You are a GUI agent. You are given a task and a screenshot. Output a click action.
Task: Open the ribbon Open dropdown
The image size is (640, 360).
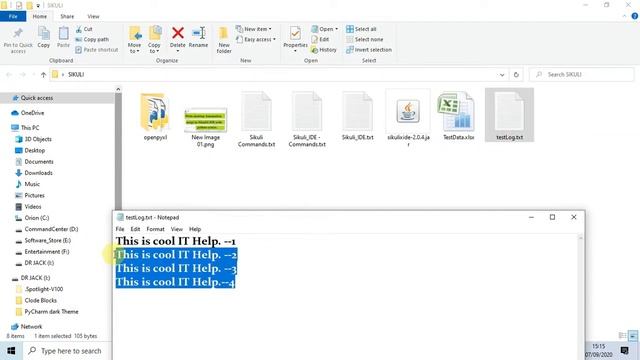point(325,29)
